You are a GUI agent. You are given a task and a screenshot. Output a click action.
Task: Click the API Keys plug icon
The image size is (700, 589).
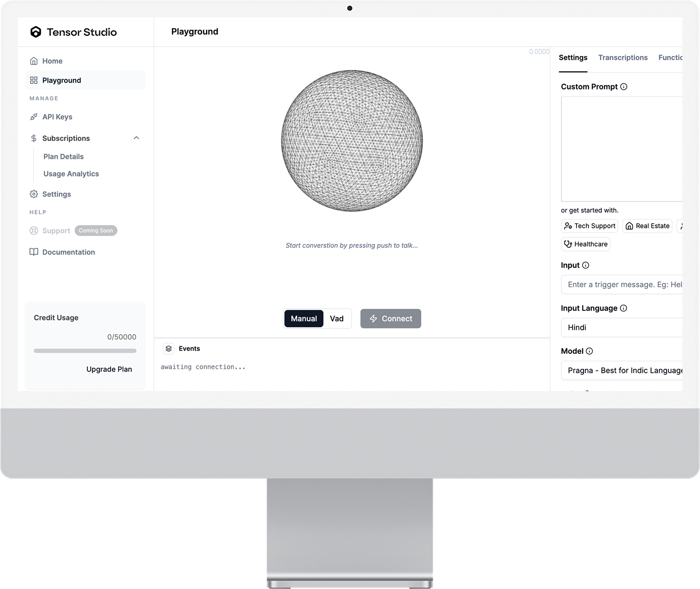click(x=34, y=117)
